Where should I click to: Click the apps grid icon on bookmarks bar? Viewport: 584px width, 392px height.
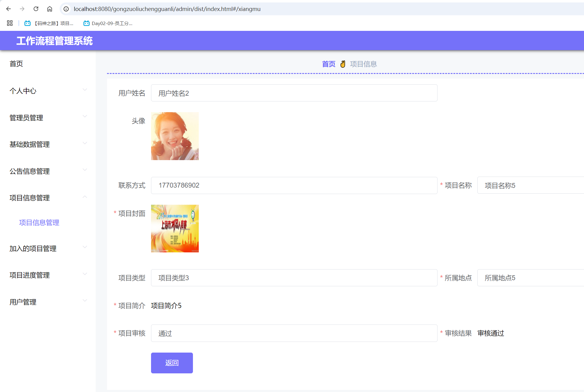click(9, 23)
